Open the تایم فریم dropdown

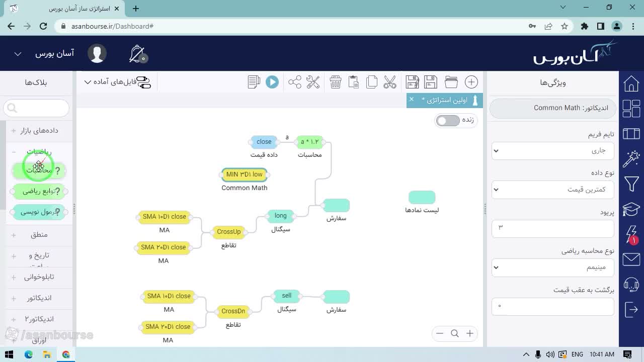pos(552,150)
